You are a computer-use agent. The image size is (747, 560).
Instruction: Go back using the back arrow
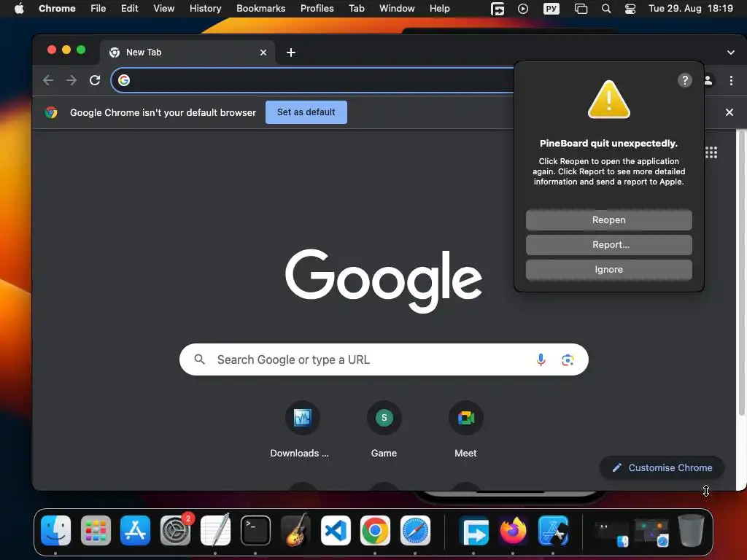point(48,80)
